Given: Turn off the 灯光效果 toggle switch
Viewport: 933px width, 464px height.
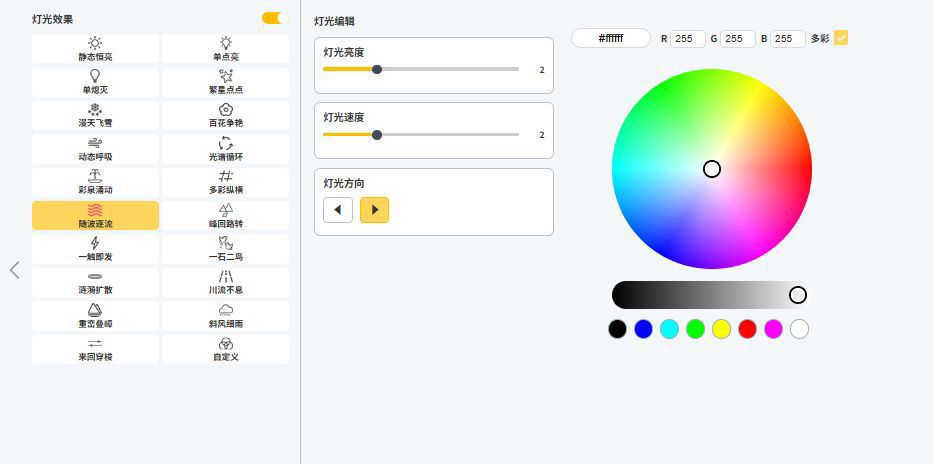Looking at the screenshot, I should [x=275, y=18].
